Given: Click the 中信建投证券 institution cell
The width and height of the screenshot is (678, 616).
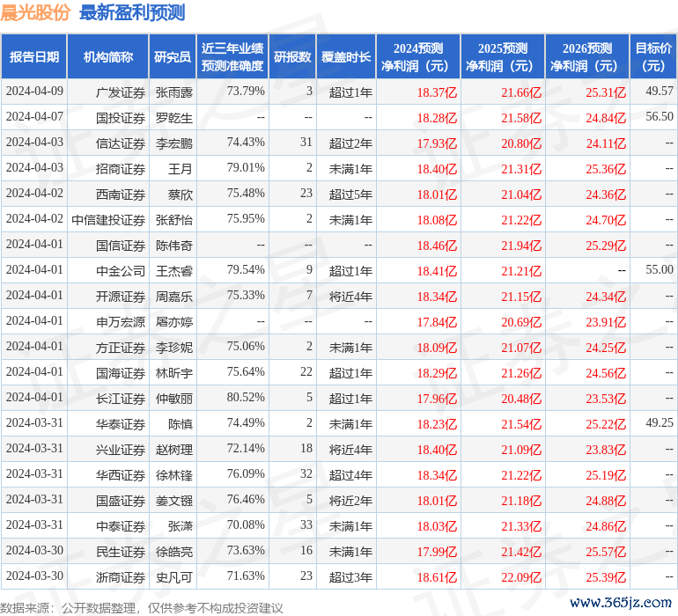Looking at the screenshot, I should (108, 220).
